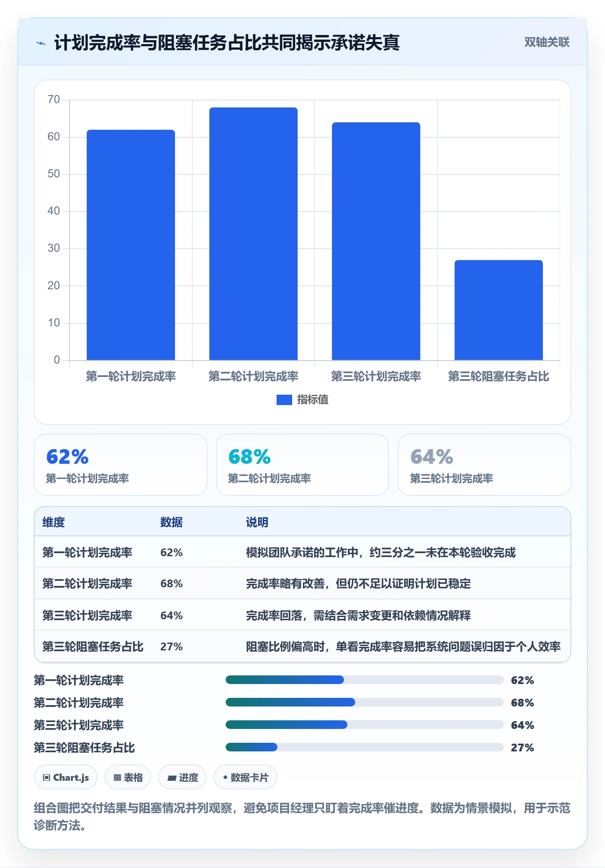
Task: Click the 27% progress value label
Action: coord(522,748)
